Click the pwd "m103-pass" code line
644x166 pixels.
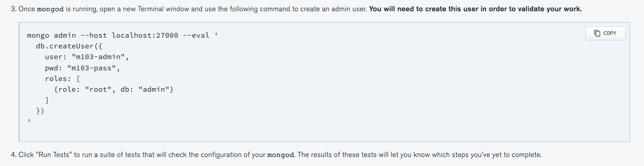(x=82, y=68)
